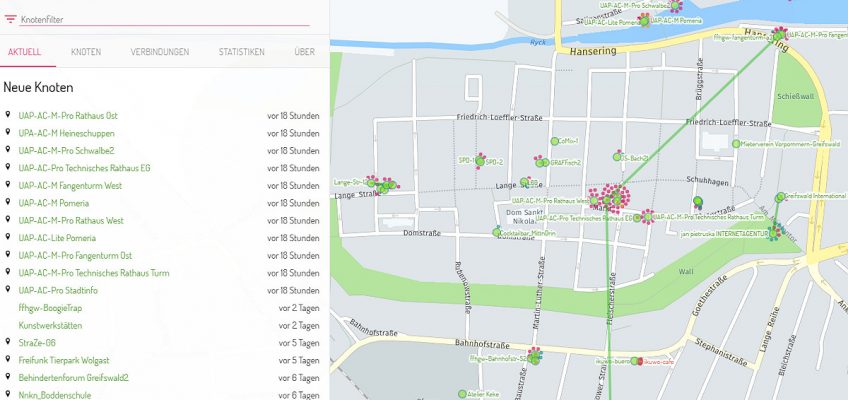
Task: Click location pin beside UPA-AC-M Heineschuppen
Action: [8, 133]
